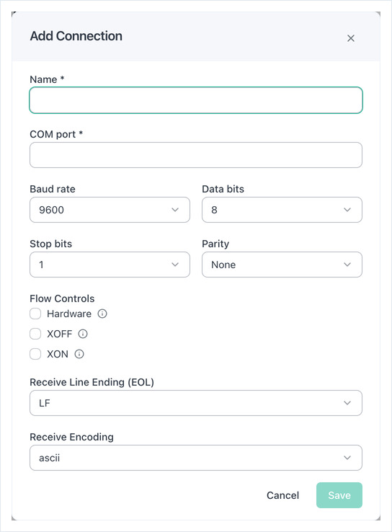Image resolution: width=392 pixels, height=532 pixels.
Task: Open the Data bits dropdown
Action: point(282,210)
